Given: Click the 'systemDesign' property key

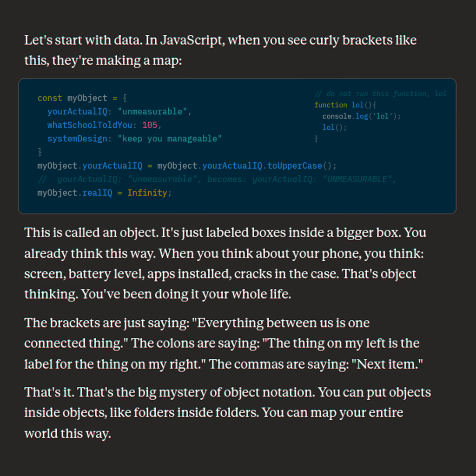Looking at the screenshot, I should tap(77, 139).
